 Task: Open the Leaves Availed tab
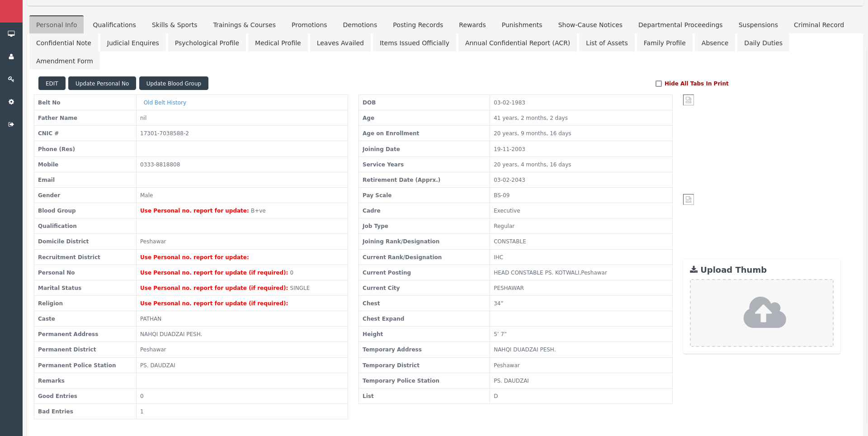(x=340, y=43)
